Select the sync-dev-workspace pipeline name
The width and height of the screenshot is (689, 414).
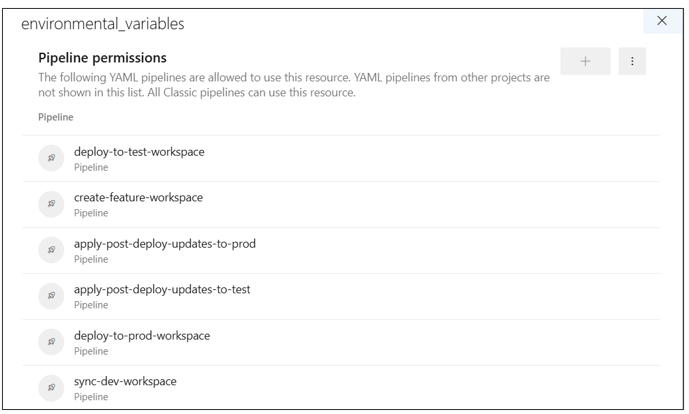[125, 381]
